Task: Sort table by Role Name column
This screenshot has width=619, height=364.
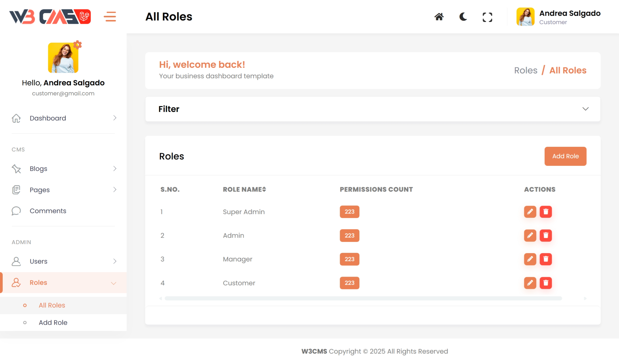Action: pyautogui.click(x=244, y=189)
